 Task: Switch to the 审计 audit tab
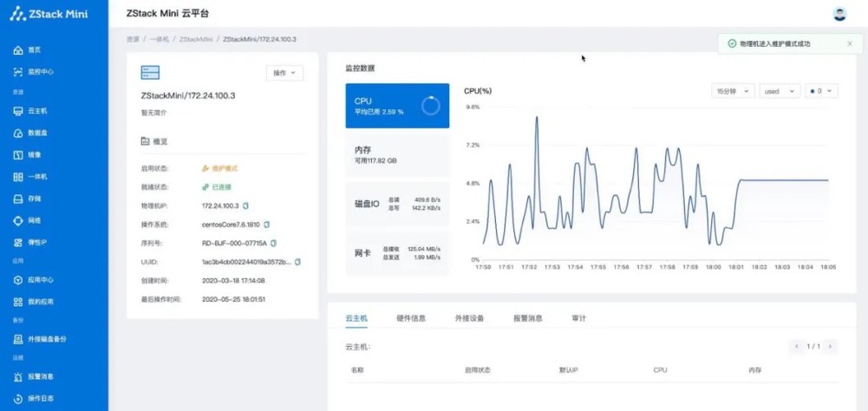578,318
